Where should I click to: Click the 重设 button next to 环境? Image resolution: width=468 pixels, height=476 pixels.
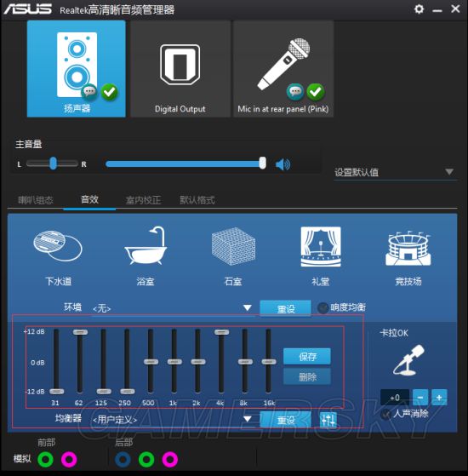[285, 308]
